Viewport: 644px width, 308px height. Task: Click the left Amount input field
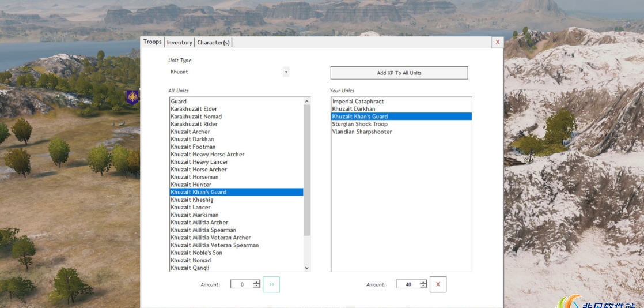point(241,284)
